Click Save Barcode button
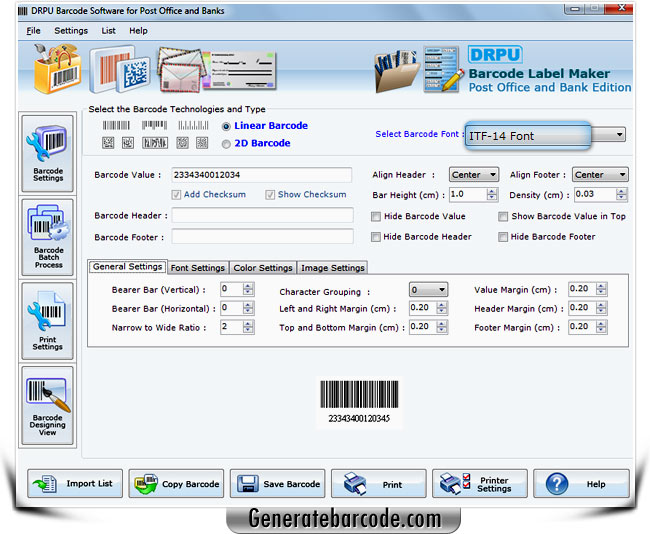Image resolution: width=650 pixels, height=534 pixels. 278,484
